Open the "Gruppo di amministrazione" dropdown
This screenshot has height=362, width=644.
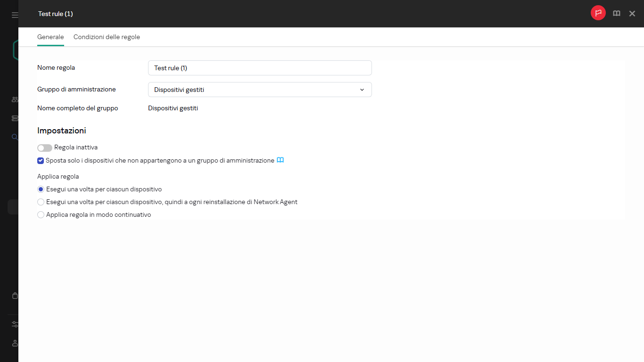point(260,90)
